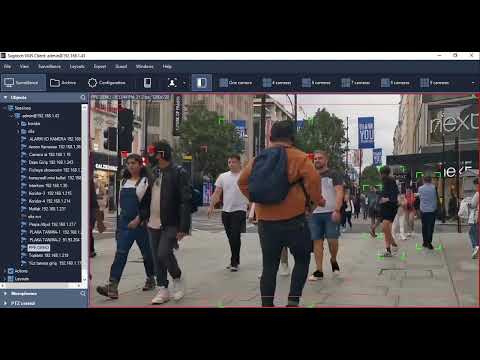Collapse the Sessions tree node
This screenshot has width=480, height=360.
click(x=4, y=108)
